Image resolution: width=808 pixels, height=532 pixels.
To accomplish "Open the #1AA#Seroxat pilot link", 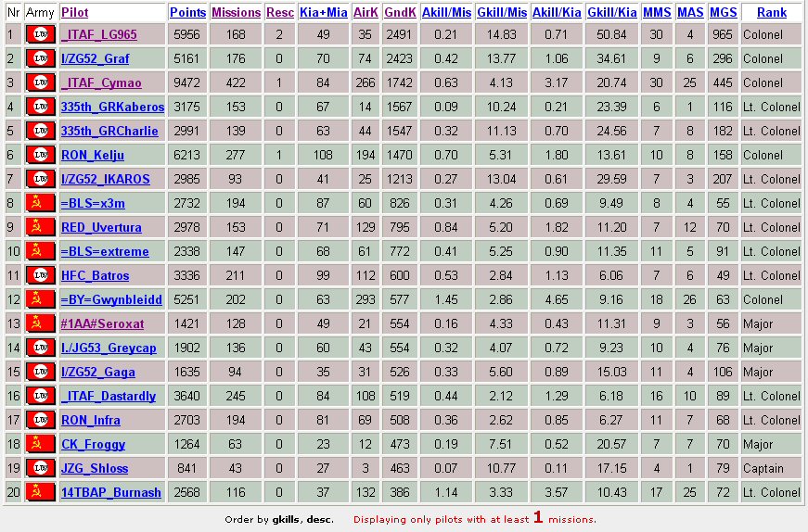I will point(103,323).
